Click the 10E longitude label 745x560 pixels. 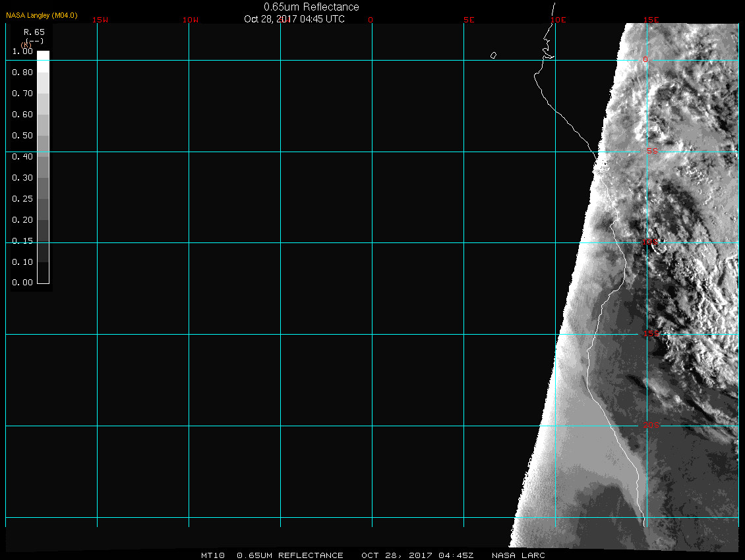click(x=558, y=20)
